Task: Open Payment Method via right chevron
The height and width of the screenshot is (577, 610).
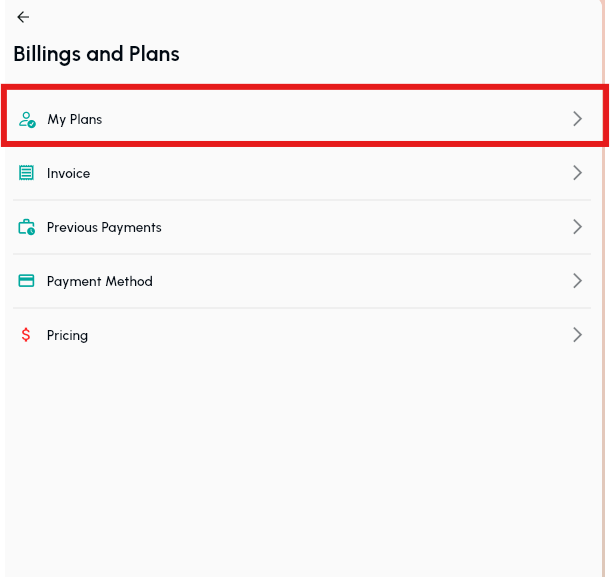Action: click(x=577, y=281)
